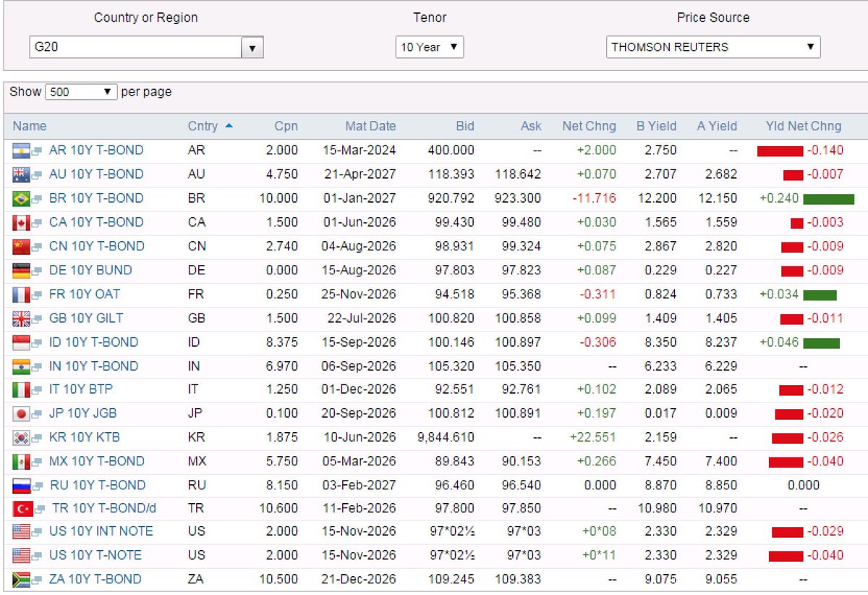Sort by the B Yield column header
The image size is (868, 595).
[657, 126]
